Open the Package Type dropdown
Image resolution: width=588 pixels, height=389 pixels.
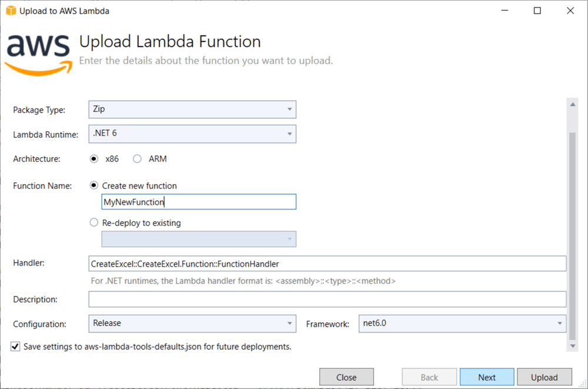coord(192,109)
